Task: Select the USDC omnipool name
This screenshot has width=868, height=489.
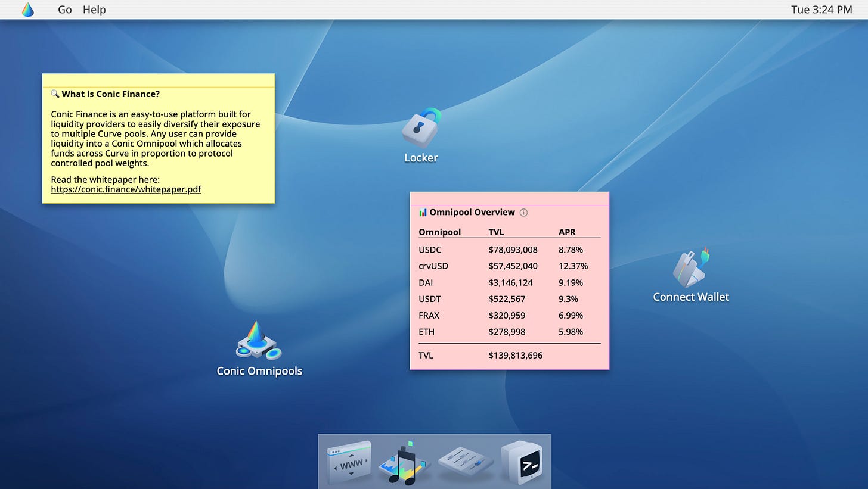Action: [430, 250]
